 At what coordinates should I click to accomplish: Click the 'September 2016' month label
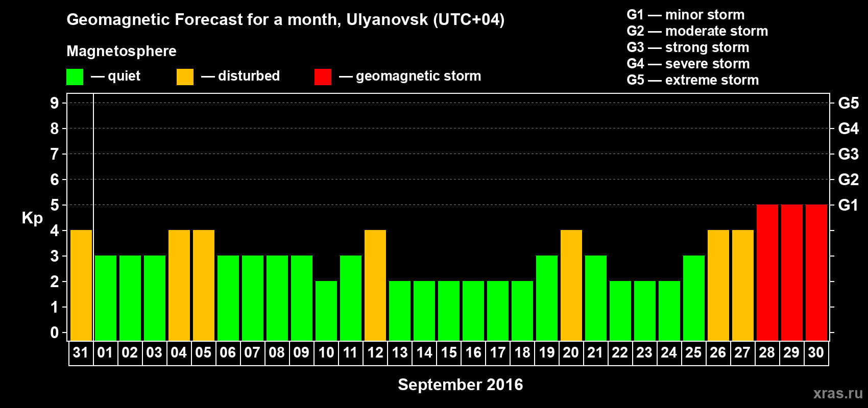pyautogui.click(x=461, y=385)
